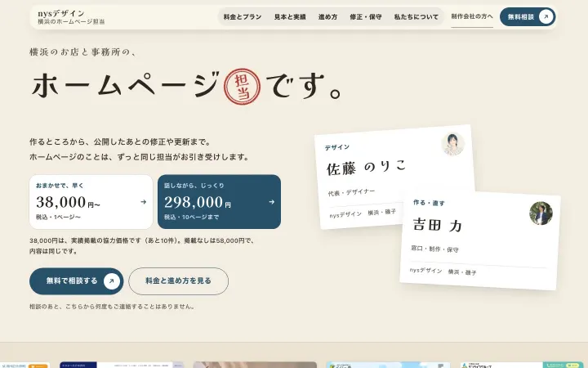Click the name 佐藤 のりこ on card

click(367, 167)
